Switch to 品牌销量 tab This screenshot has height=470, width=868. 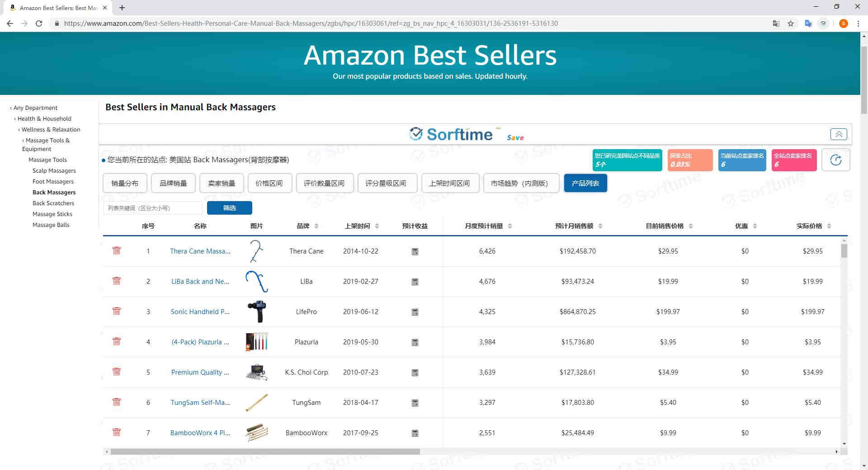pos(173,183)
